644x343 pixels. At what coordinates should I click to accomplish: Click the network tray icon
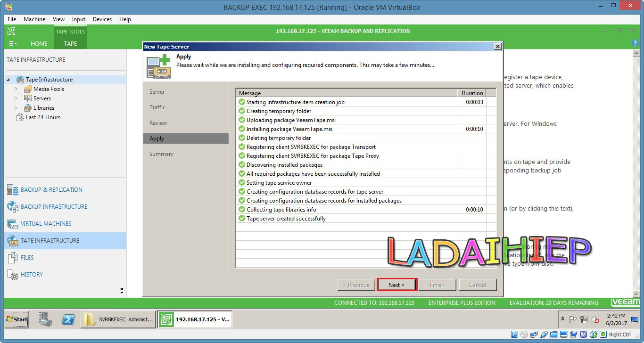pyautogui.click(x=584, y=319)
